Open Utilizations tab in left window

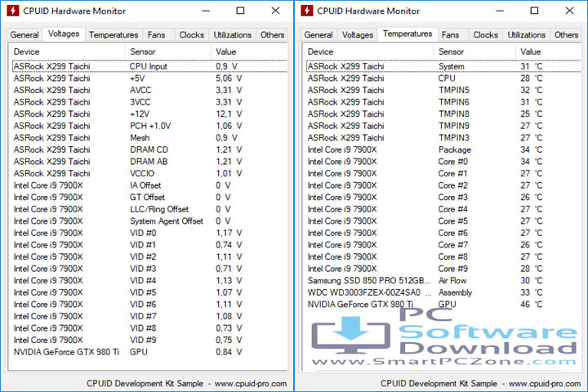[233, 35]
